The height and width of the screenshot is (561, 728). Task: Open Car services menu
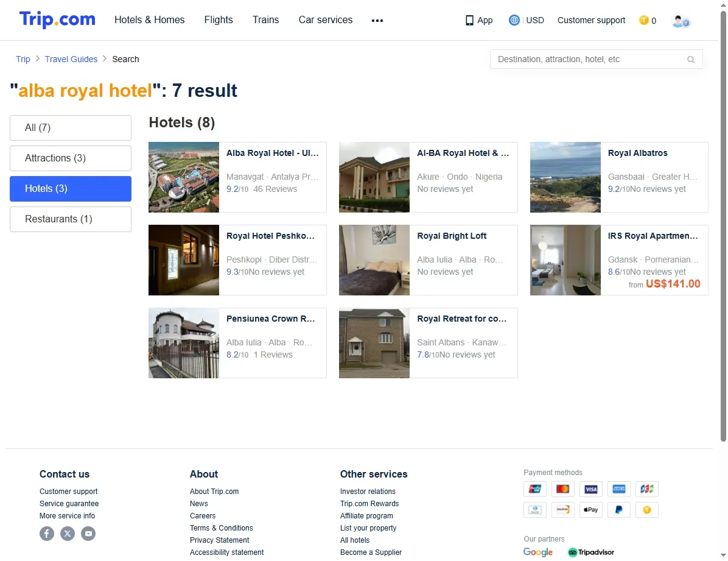point(326,19)
